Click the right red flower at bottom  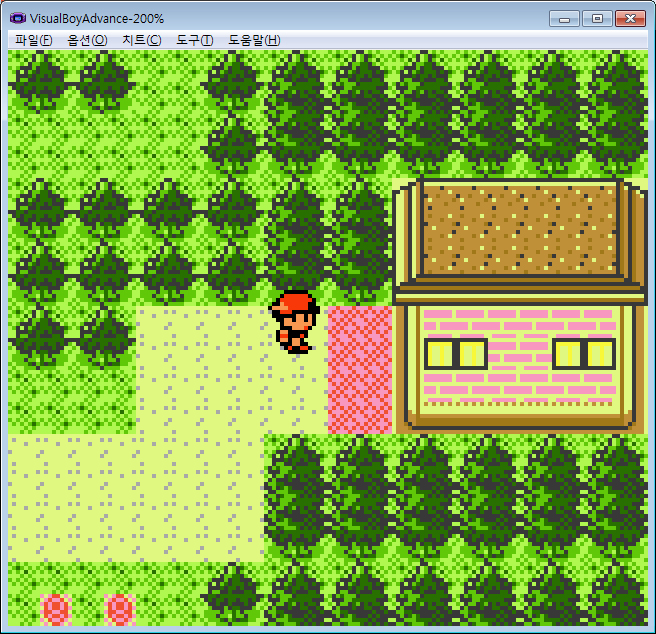120,609
